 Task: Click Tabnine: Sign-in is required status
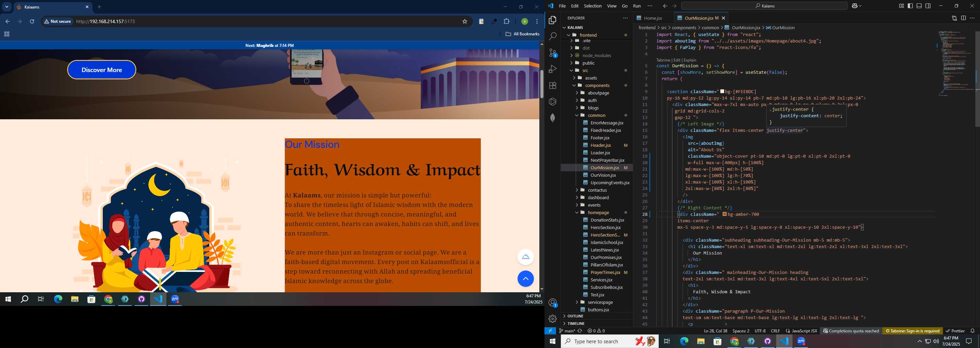coord(912,331)
